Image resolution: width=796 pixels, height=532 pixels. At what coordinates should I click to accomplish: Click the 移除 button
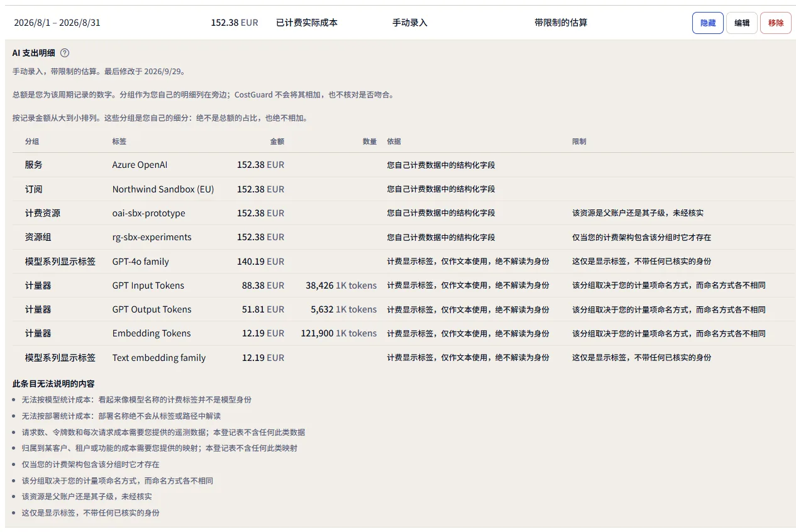point(776,23)
